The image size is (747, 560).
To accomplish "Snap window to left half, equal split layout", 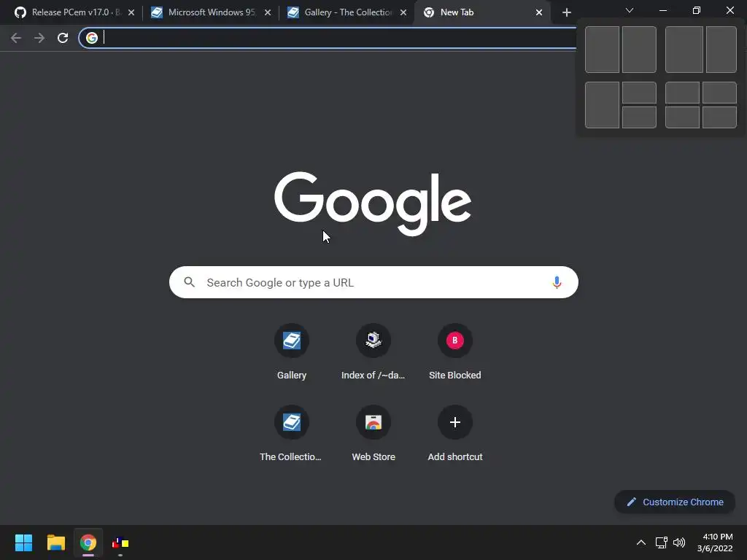I will coord(602,50).
